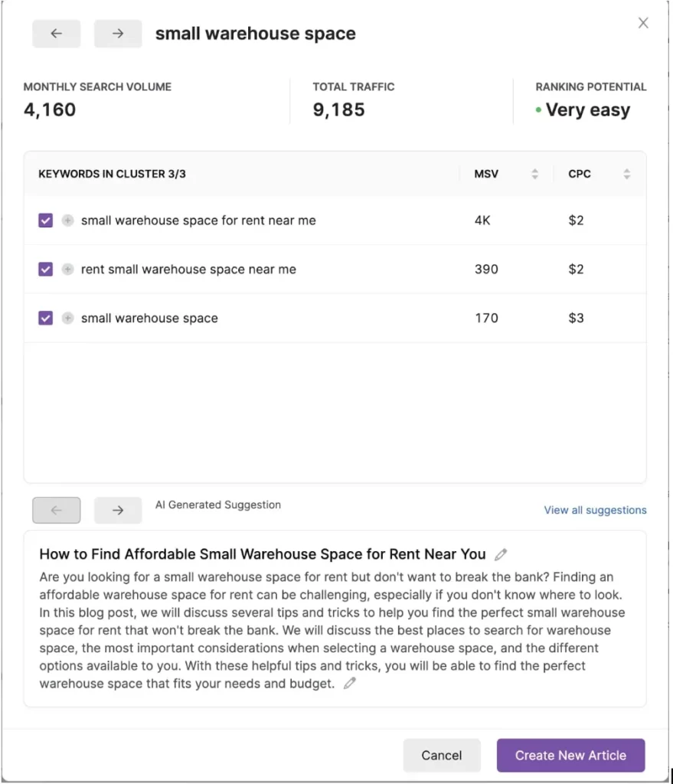Go to the previous AI generated suggestion
The width and height of the screenshot is (673, 784).
point(56,510)
